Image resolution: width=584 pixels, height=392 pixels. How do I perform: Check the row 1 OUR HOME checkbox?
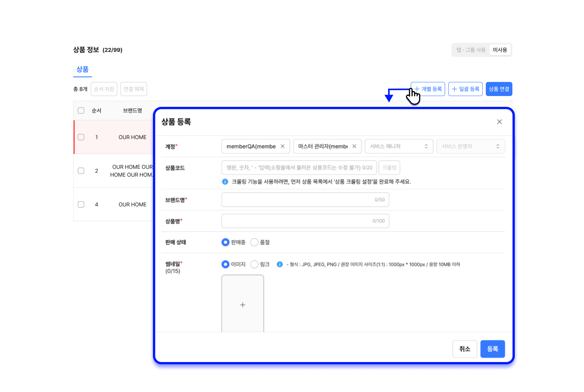tap(81, 137)
